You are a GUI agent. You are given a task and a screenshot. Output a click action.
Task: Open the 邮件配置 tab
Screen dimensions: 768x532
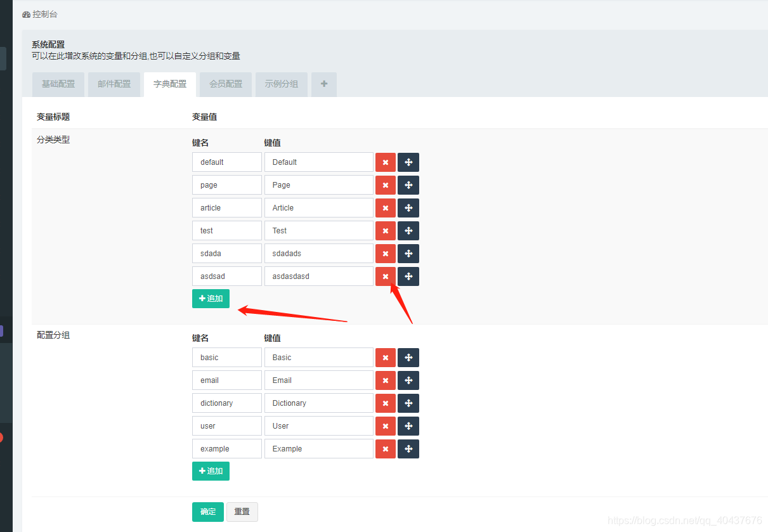[114, 84]
